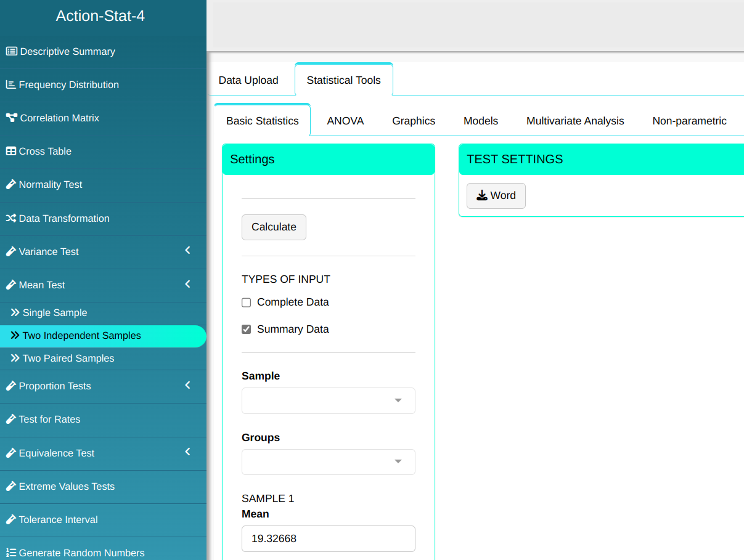Click the download icon on Word button
Image resolution: width=744 pixels, height=560 pixels.
click(481, 196)
